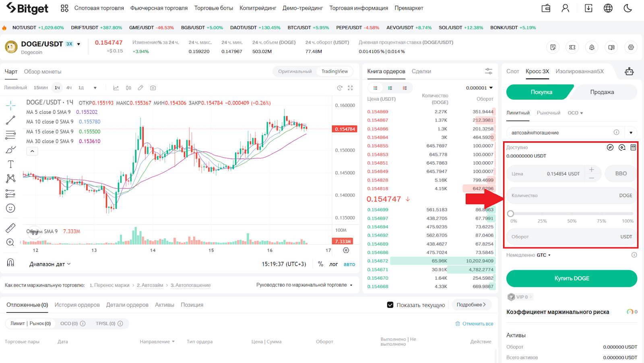Select the brush drawing tool

(x=11, y=150)
